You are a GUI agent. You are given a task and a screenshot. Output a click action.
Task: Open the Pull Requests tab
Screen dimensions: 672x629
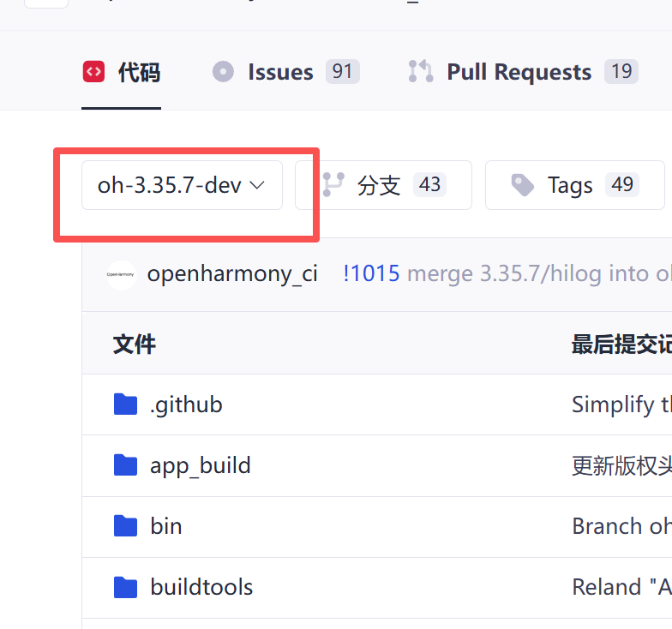point(523,72)
